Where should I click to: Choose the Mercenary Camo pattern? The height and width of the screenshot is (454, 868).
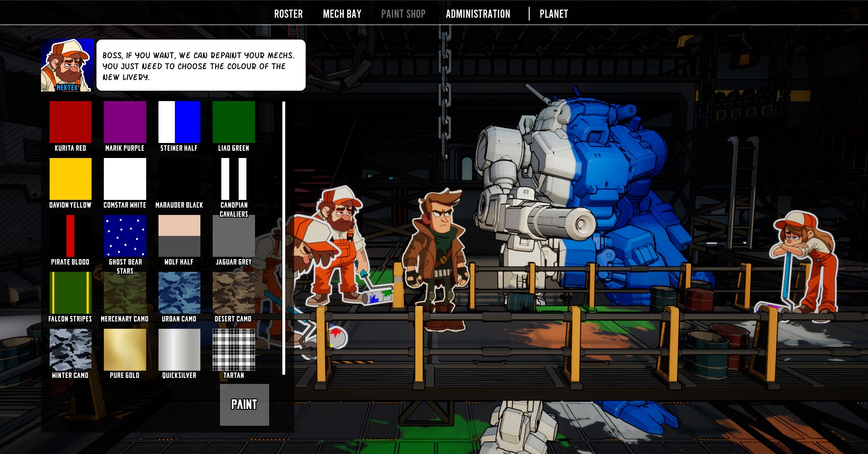click(x=125, y=293)
